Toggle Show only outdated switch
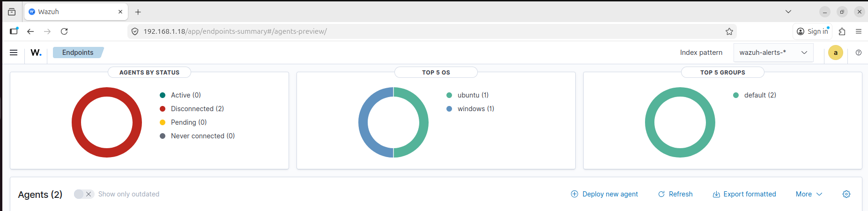The height and width of the screenshot is (211, 868). [x=84, y=194]
